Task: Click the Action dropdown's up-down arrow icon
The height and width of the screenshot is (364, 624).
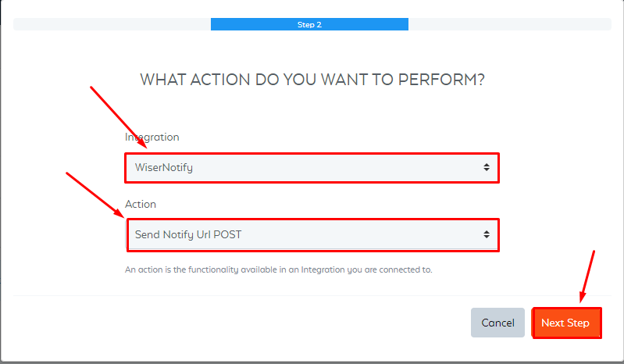Action: tap(486, 234)
